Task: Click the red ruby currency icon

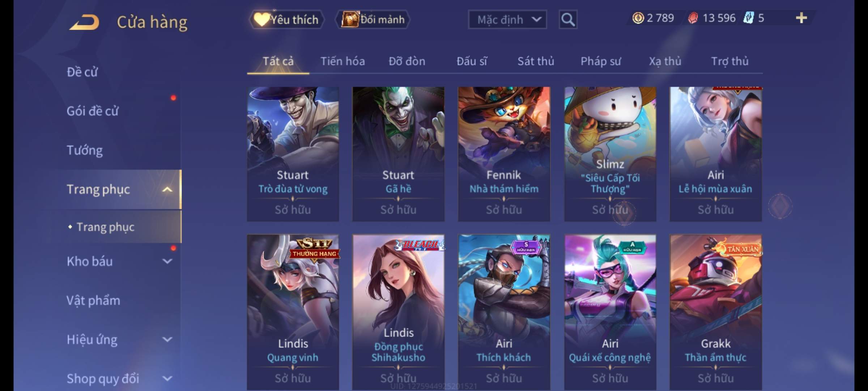Action: pos(693,18)
